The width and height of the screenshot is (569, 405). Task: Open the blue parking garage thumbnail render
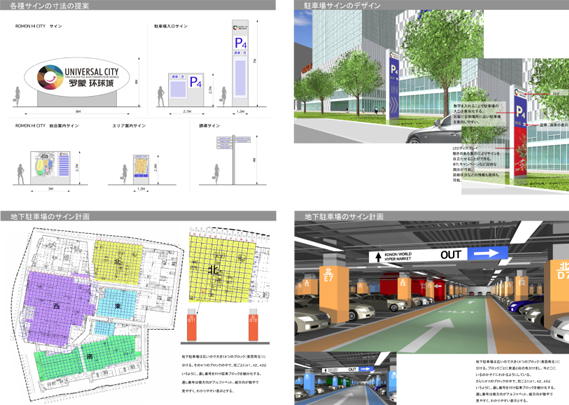coord(345,379)
